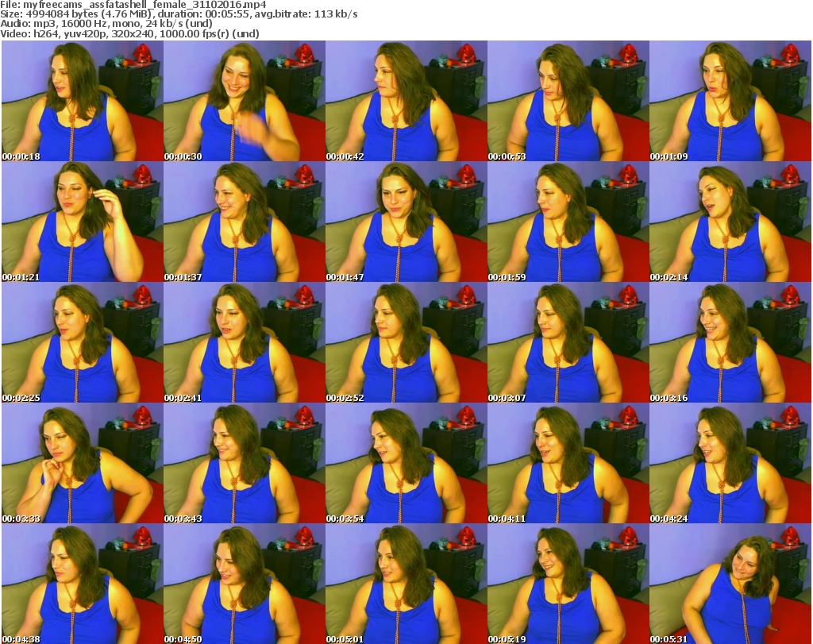The height and width of the screenshot is (644, 813).
Task: Select the thumbnail timestamped 00:02:52
Action: tap(406, 343)
